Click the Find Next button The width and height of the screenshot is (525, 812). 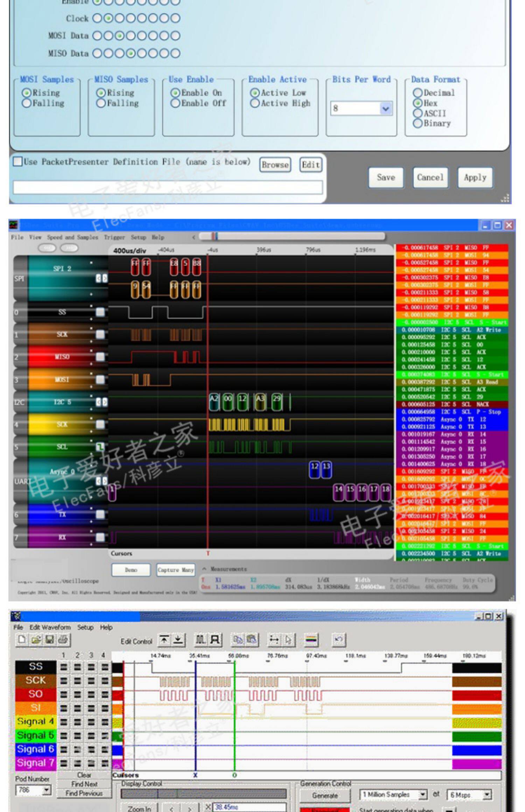click(x=84, y=784)
